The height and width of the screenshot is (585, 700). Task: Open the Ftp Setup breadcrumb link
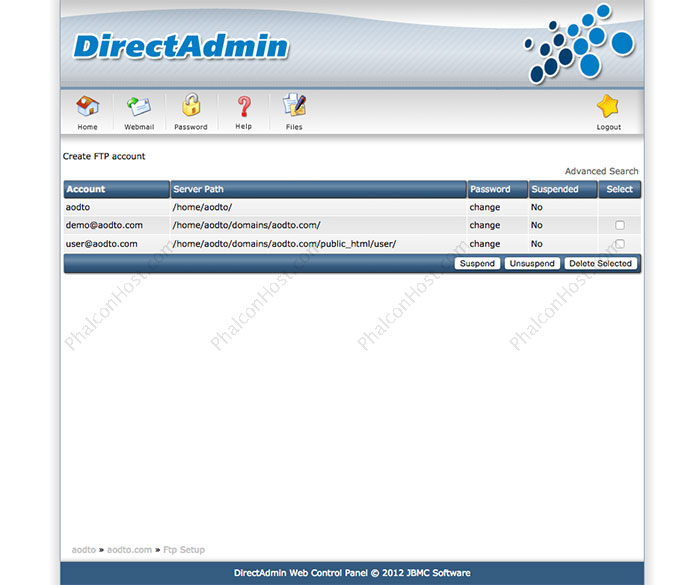tap(184, 550)
